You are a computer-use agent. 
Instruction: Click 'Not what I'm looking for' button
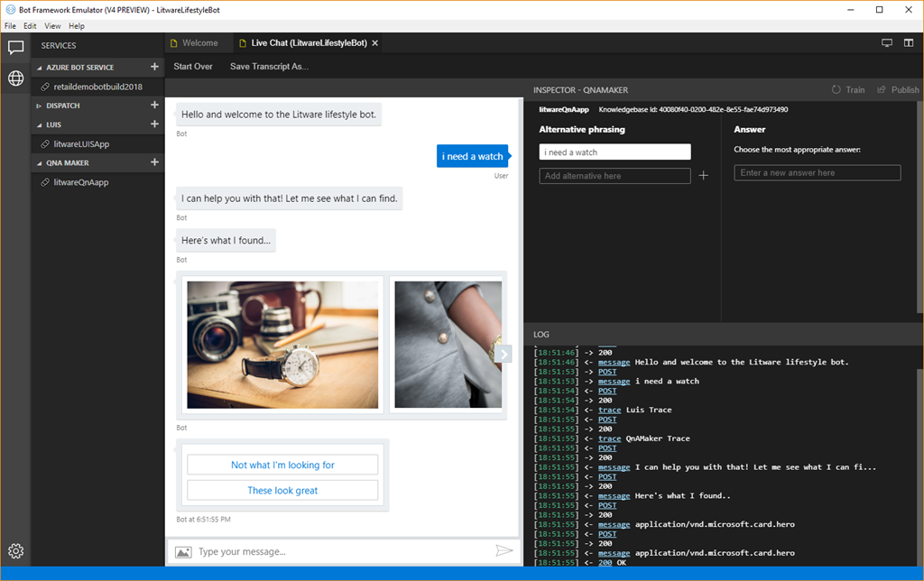point(282,465)
